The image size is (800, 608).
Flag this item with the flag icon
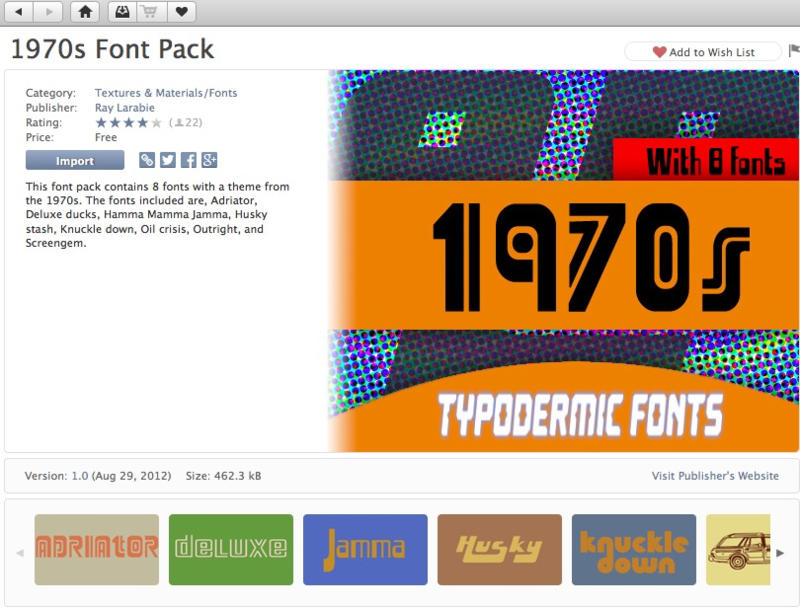[x=794, y=50]
